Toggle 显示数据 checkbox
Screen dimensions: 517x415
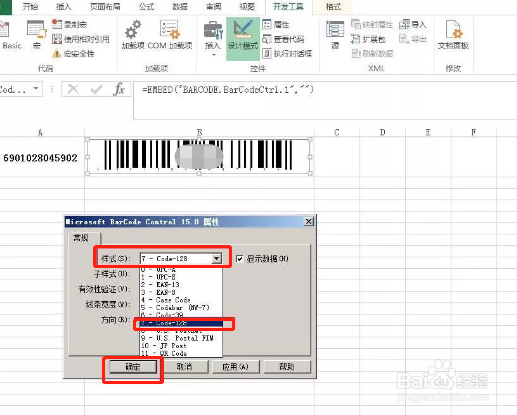click(239, 258)
